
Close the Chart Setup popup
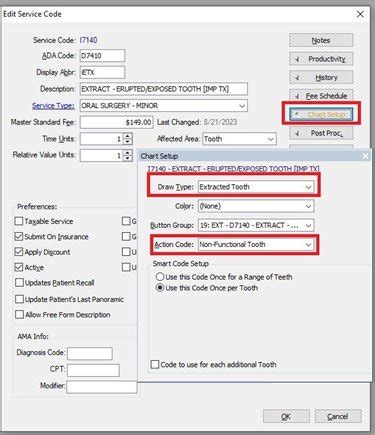(366, 156)
